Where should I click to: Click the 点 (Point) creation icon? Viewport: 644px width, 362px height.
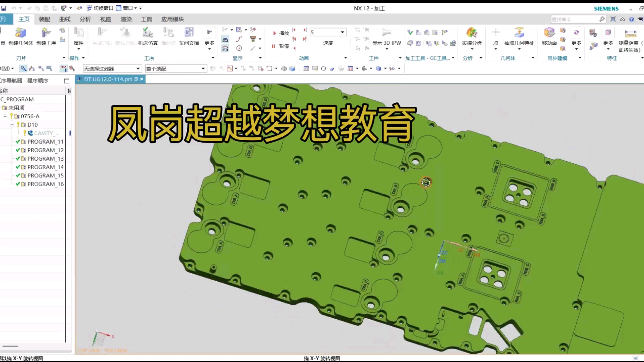496,32
